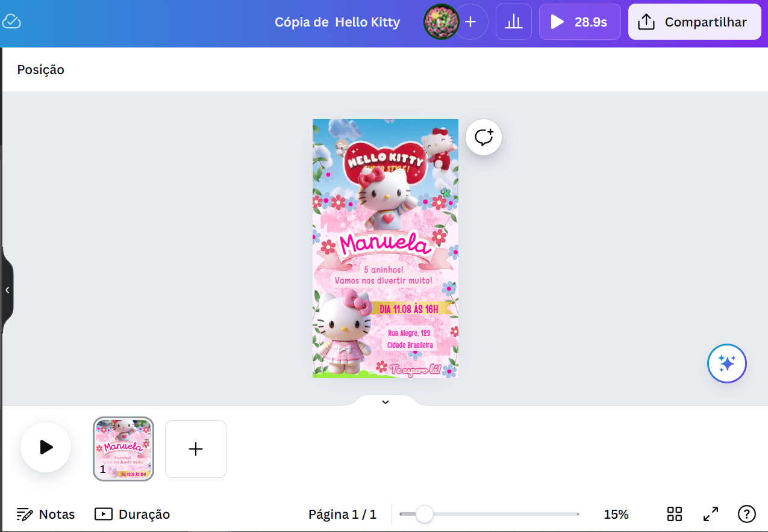This screenshot has width=768, height=532.
Task: Enter presentation fullscreen mode
Action: click(x=710, y=514)
